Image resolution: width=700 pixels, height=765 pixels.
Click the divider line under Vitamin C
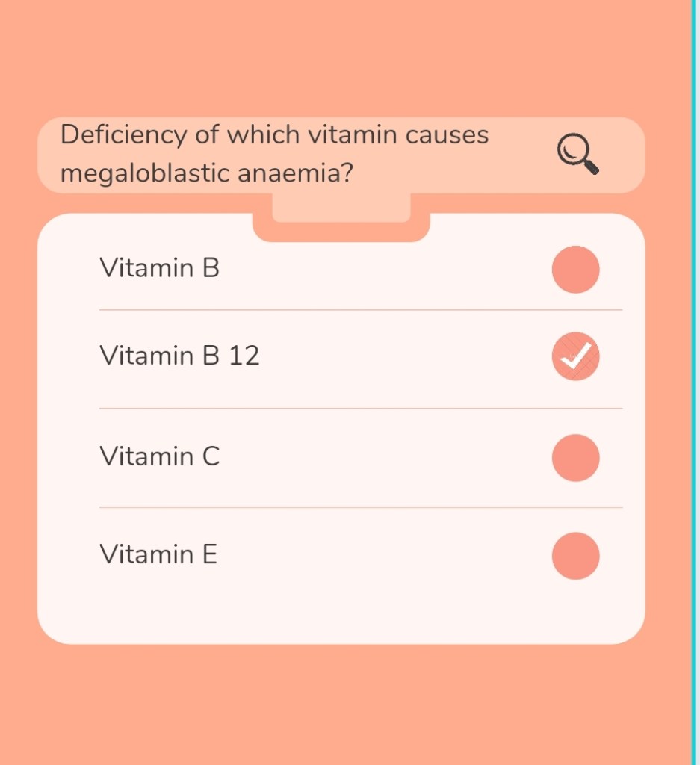point(360,507)
